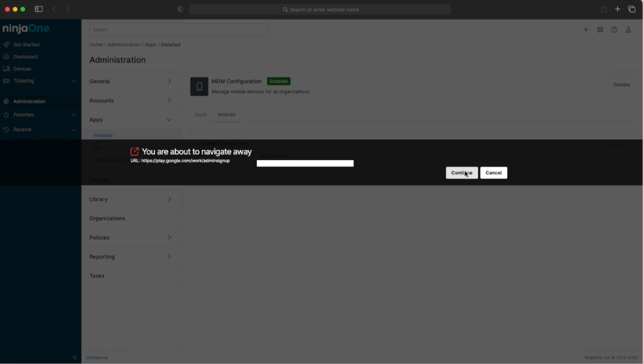
Task: Click the MDM mobile device icon
Action: (199, 87)
